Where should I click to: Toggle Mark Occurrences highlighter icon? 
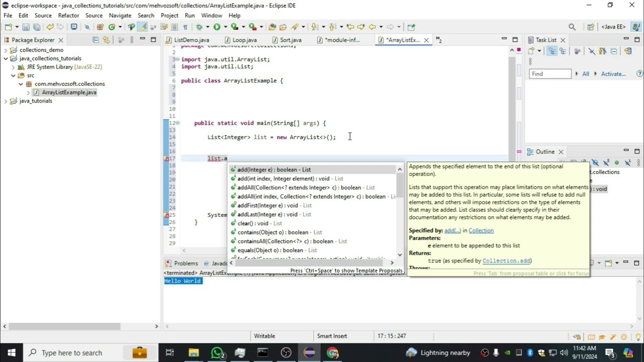143,27
